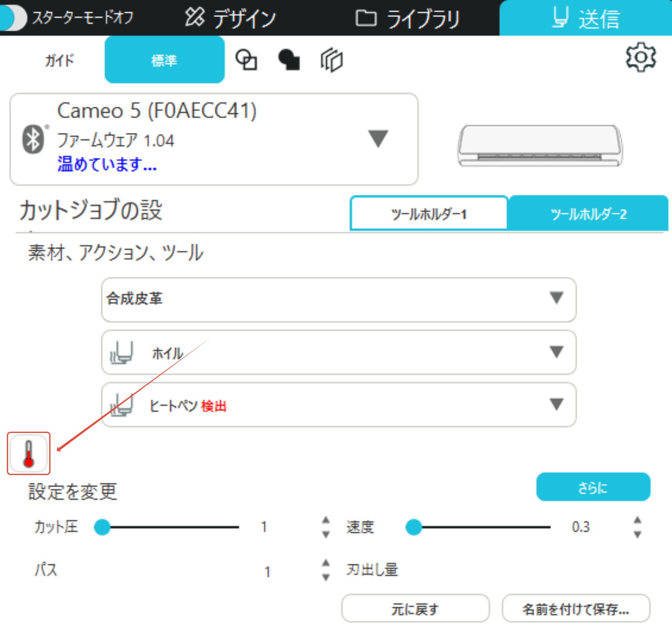Select the filled overlapping shapes icon

289,60
